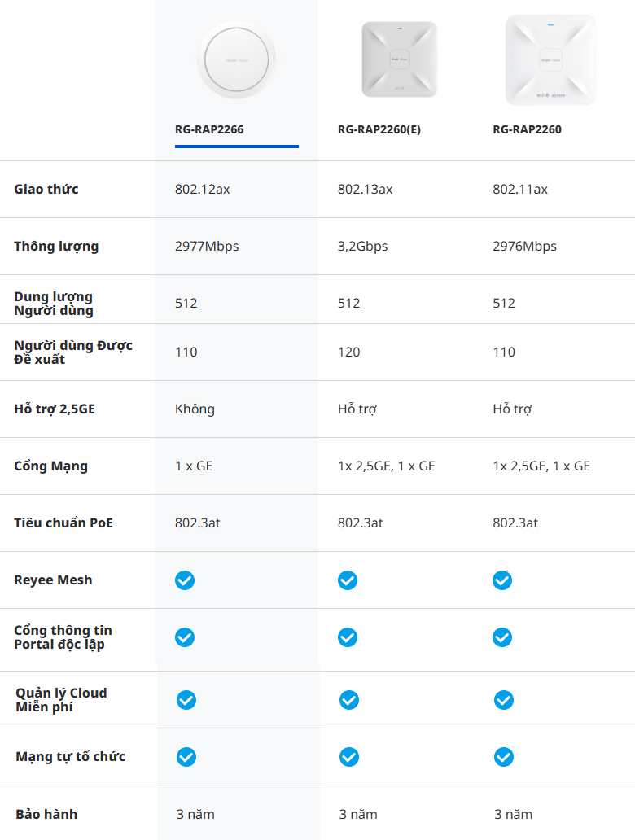
Task: Click Mạng tự tổ chức checkmark under RG-RAP2260(E)
Action: tap(349, 757)
